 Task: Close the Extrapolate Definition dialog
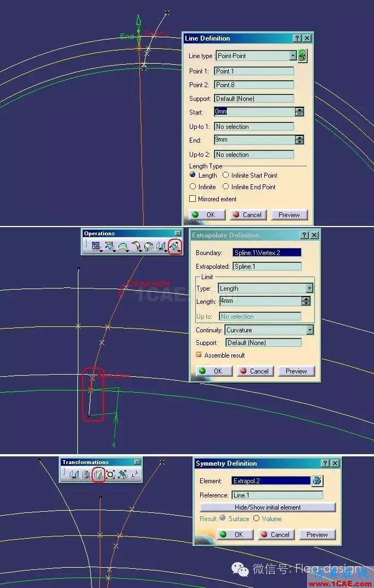click(314, 235)
